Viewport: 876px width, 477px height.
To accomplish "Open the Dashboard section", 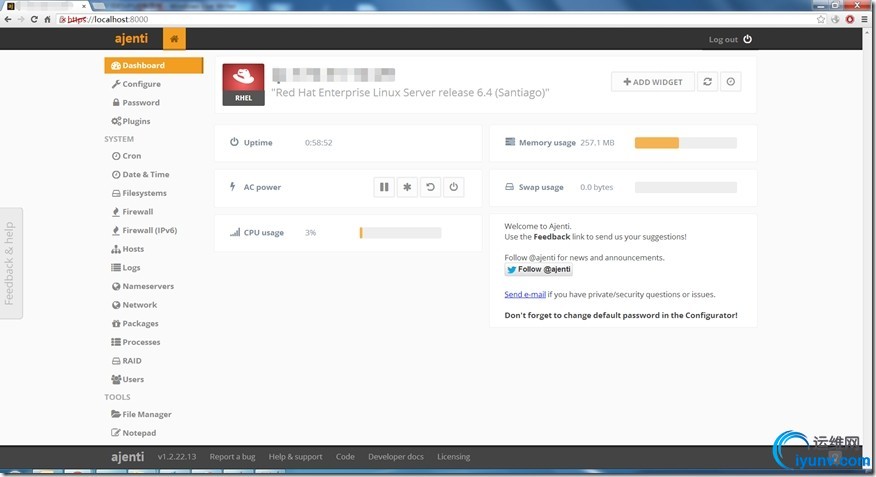I will click(154, 65).
